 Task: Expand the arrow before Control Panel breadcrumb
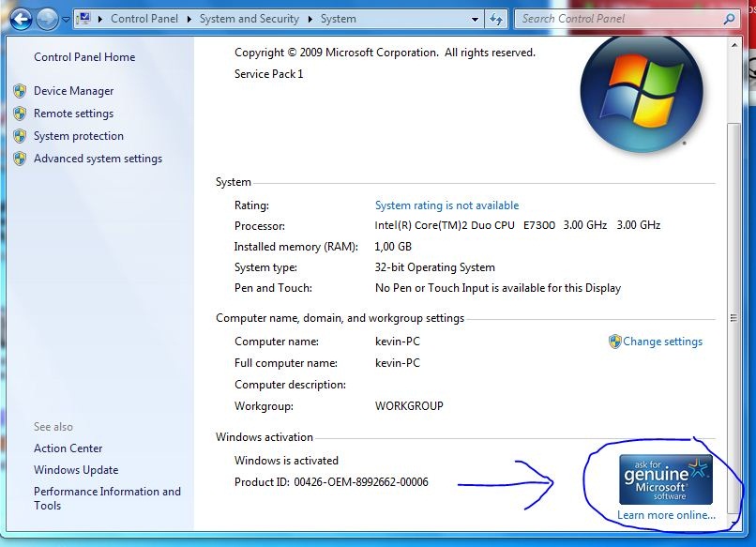pos(100,20)
